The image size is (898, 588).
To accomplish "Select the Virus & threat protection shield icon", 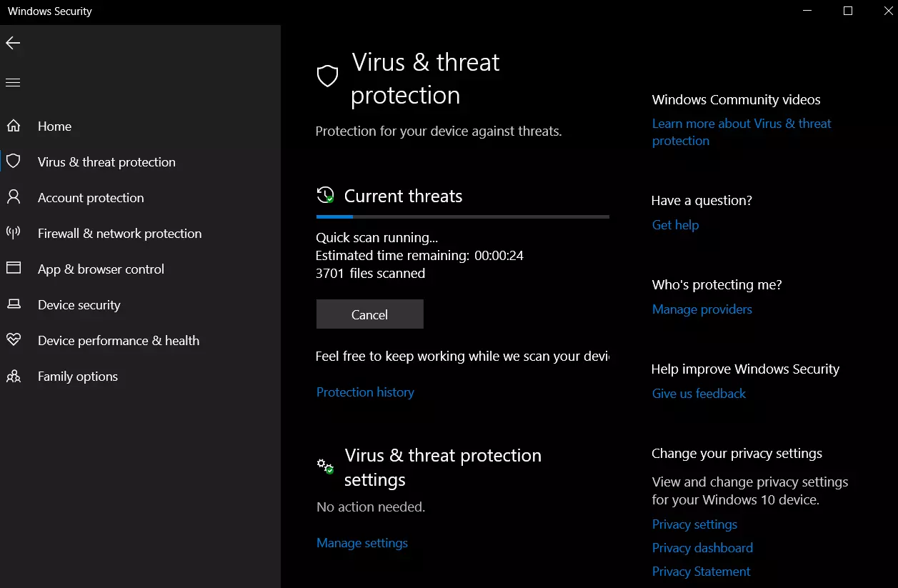I will [x=13, y=161].
